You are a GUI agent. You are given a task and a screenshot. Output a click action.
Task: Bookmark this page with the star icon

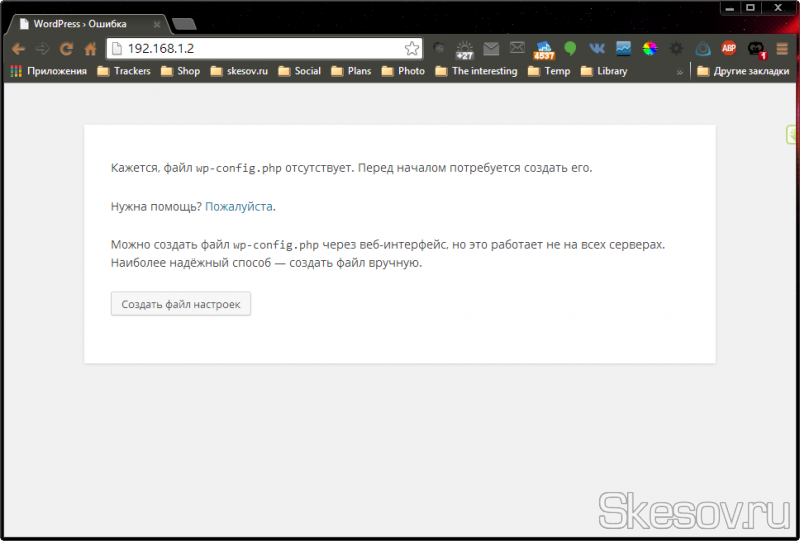[x=411, y=48]
